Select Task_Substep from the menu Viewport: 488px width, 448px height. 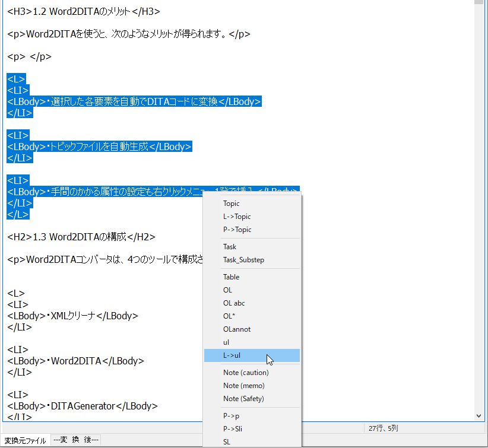tap(252, 260)
